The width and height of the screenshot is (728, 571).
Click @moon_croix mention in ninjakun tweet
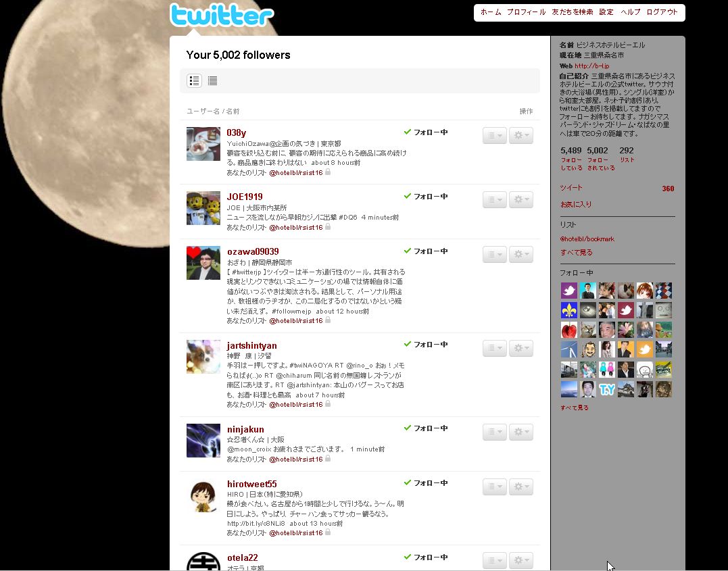[249, 449]
